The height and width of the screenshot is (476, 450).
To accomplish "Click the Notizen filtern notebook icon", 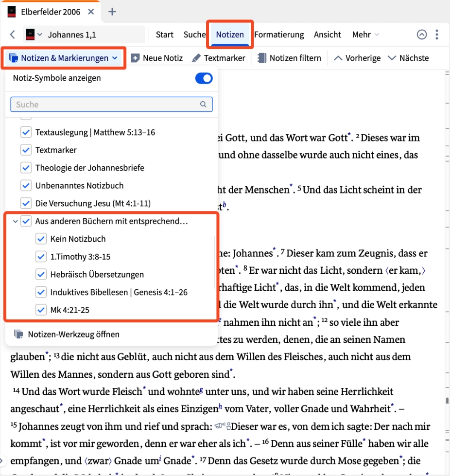I will tap(261, 58).
